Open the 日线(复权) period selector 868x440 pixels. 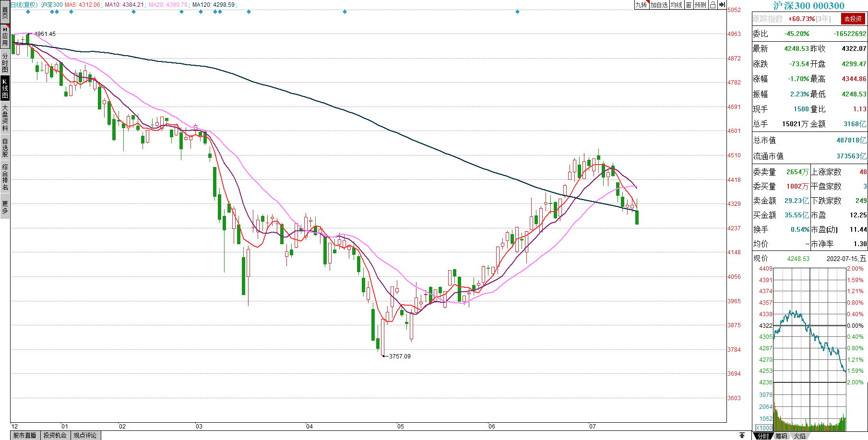click(x=24, y=5)
